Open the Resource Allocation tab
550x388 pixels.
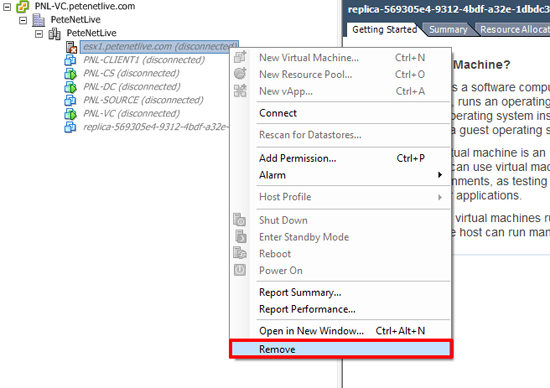pos(514,29)
